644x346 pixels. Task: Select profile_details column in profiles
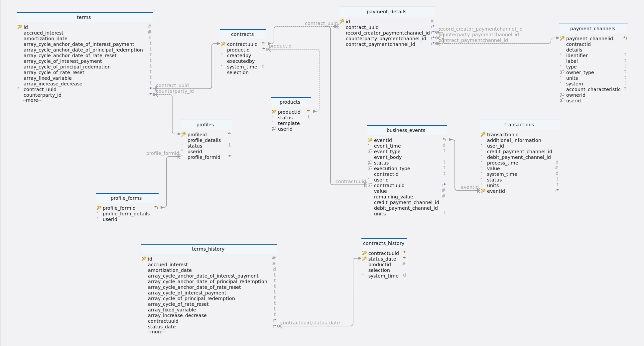click(x=204, y=141)
